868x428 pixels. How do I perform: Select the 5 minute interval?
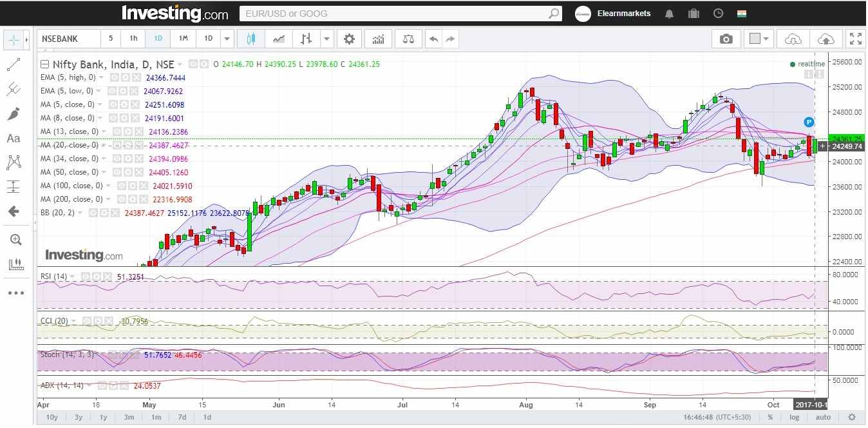pos(111,39)
